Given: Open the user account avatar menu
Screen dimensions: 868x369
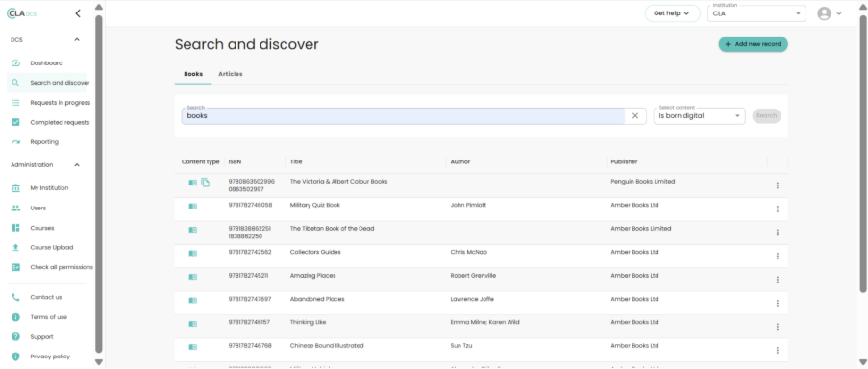Looking at the screenshot, I should [x=825, y=13].
